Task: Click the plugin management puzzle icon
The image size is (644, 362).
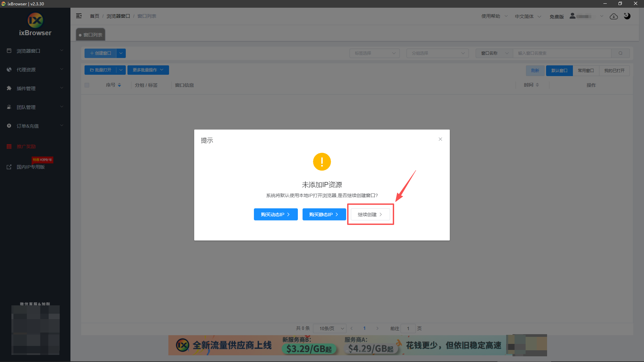Action: (x=9, y=88)
